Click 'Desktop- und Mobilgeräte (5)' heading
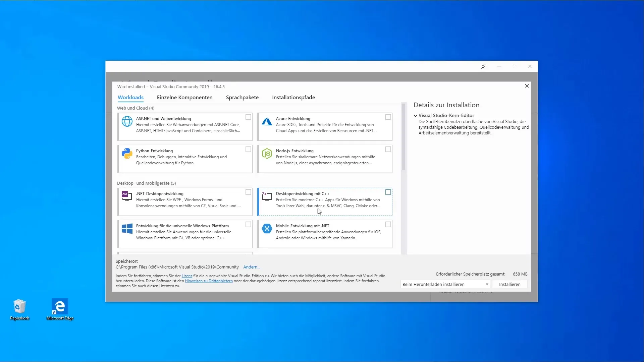This screenshot has height=362, width=644. click(146, 183)
